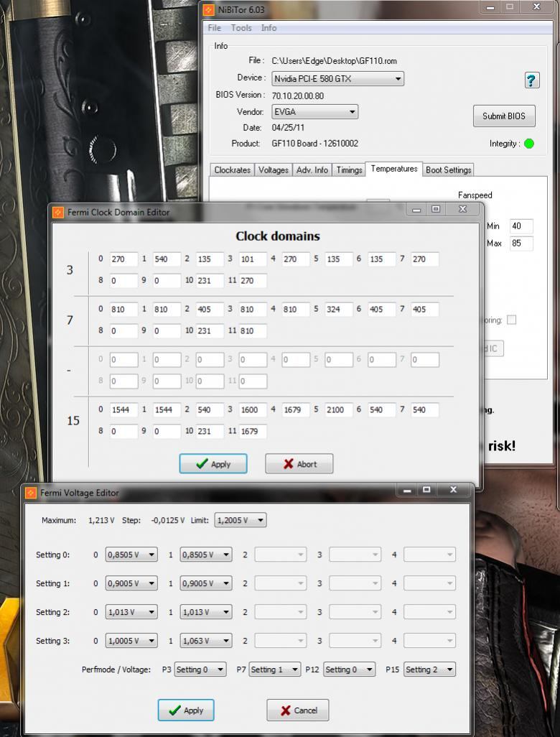This screenshot has height=737, width=560.
Task: Open the P3 perfmode setting dropdown
Action: pos(200,669)
